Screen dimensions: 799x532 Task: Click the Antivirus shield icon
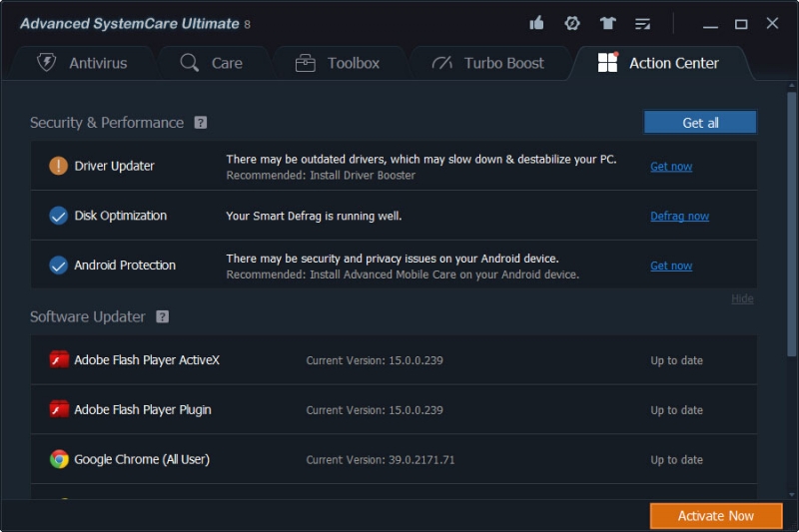[46, 63]
